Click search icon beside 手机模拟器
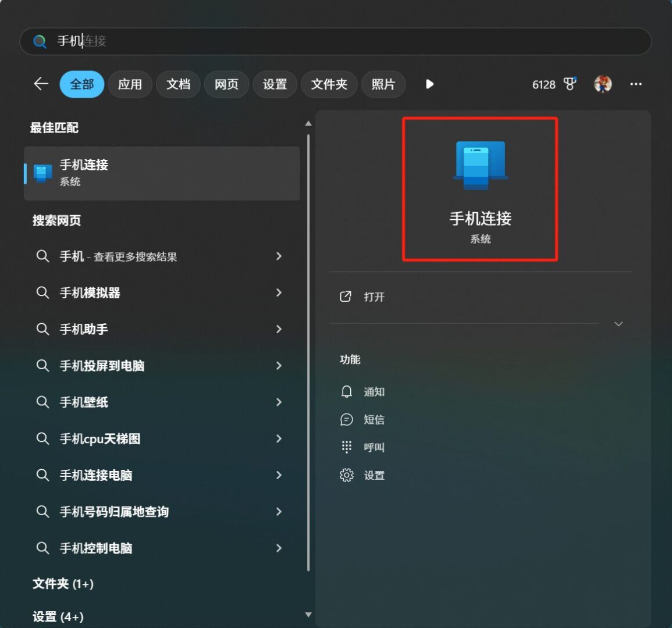The width and height of the screenshot is (672, 628). pyautogui.click(x=42, y=292)
